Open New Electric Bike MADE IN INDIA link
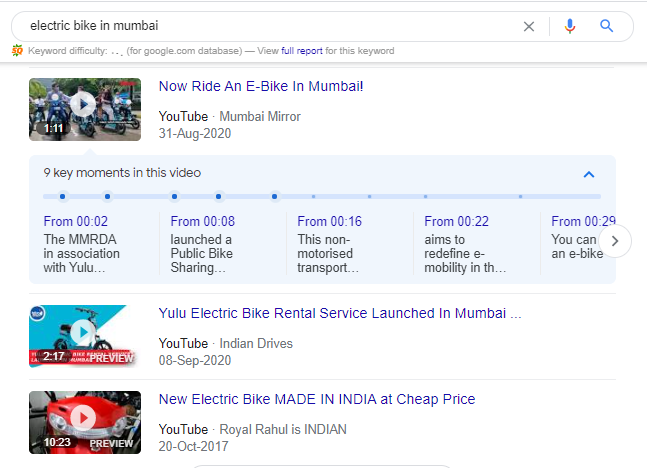 317,399
